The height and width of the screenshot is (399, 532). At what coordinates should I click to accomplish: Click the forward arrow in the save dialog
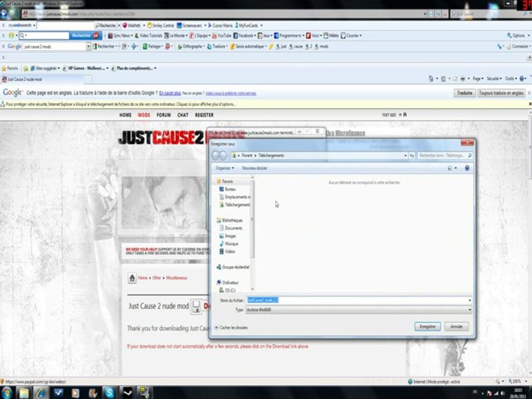click(223, 155)
